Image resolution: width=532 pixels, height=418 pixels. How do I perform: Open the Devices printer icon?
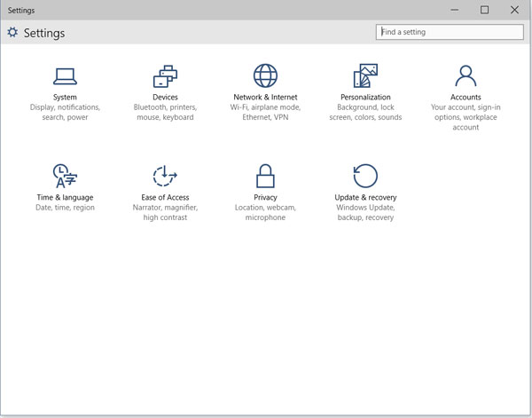coord(165,76)
